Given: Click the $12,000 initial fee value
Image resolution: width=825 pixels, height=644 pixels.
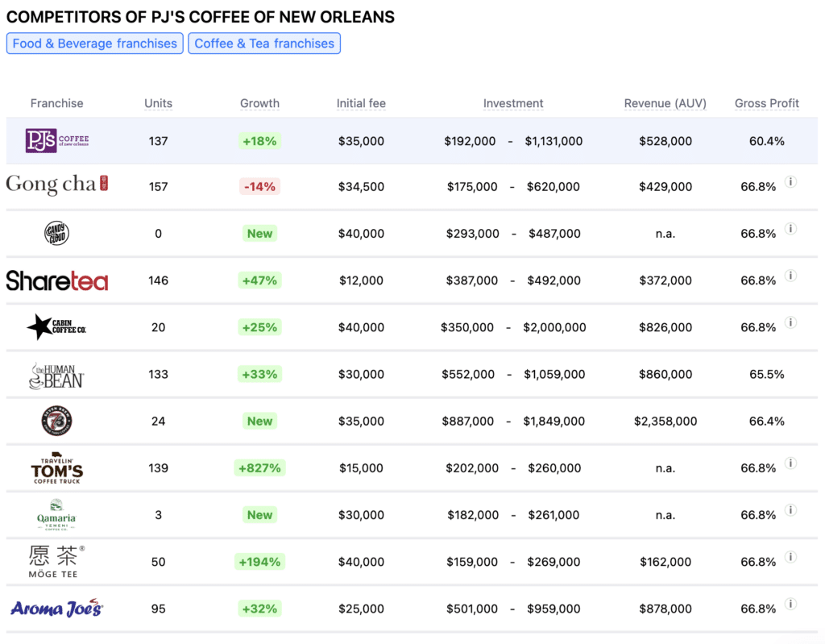Looking at the screenshot, I should click(361, 280).
